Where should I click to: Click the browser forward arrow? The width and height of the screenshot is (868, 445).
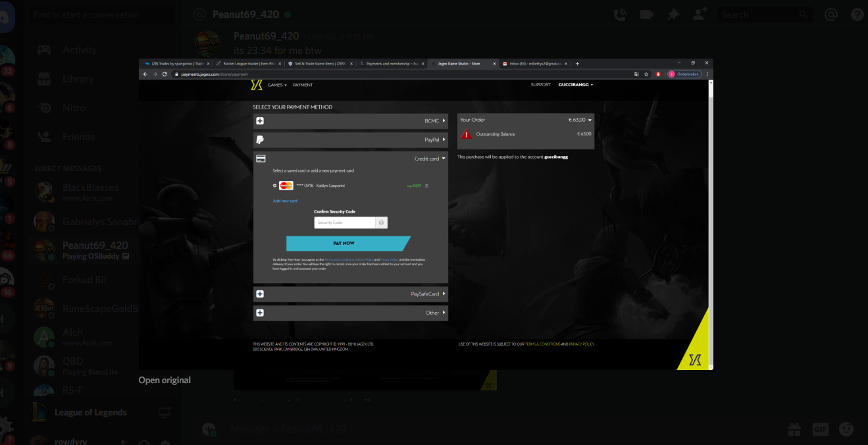pyautogui.click(x=156, y=74)
